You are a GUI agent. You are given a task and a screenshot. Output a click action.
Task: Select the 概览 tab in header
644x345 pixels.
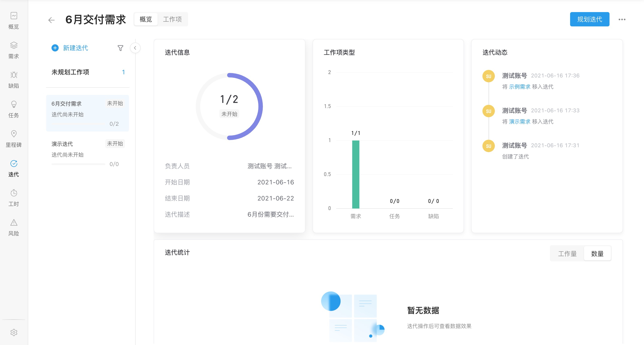pos(146,19)
